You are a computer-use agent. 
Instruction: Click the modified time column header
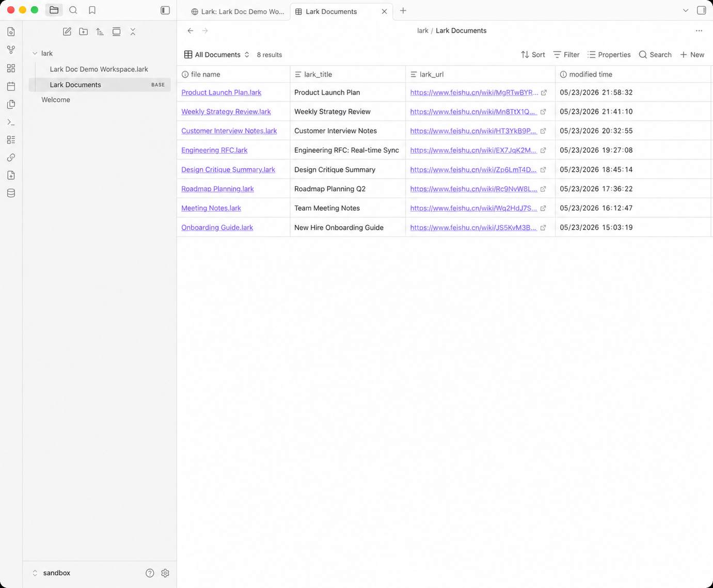[633, 74]
